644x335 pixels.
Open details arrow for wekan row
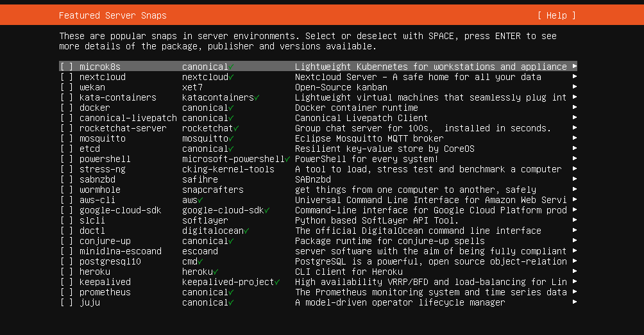point(575,86)
